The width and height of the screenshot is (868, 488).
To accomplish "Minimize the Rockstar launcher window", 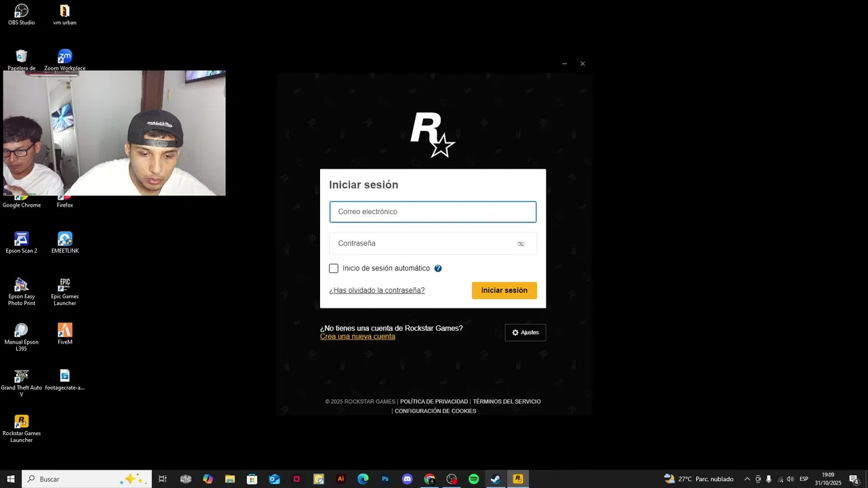I will click(x=564, y=64).
